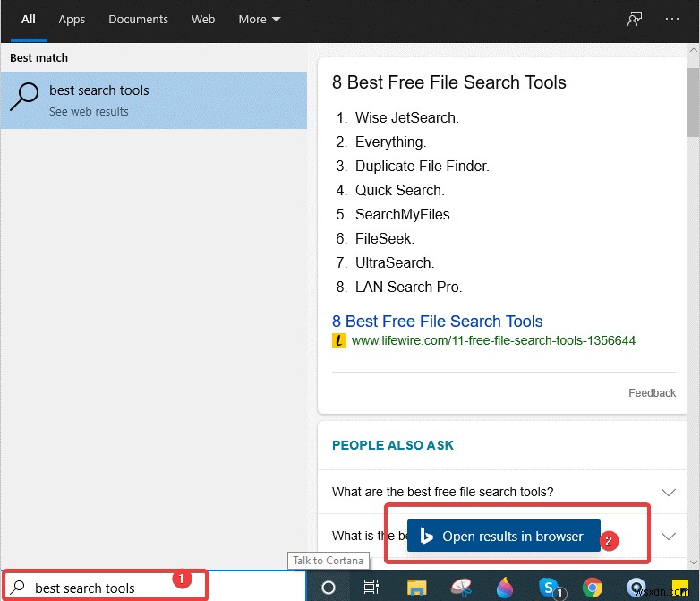Click the 'PEOPLE ALSO ASK' heading
The image size is (700, 601).
click(x=393, y=445)
